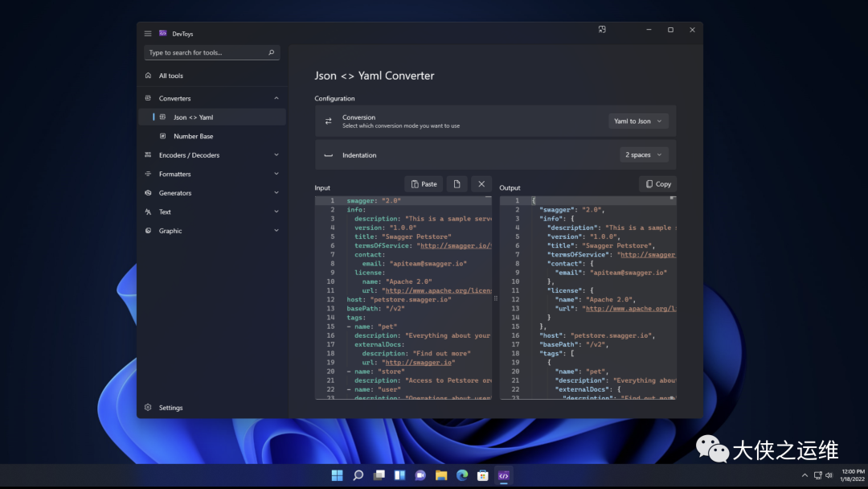Viewport: 868px width, 489px height.
Task: Click the splitter handle between Input and Output
Action: tap(495, 298)
